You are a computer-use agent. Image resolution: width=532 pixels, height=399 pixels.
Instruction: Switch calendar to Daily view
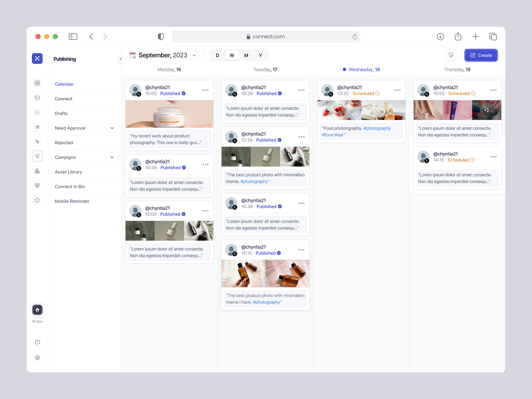tap(217, 55)
